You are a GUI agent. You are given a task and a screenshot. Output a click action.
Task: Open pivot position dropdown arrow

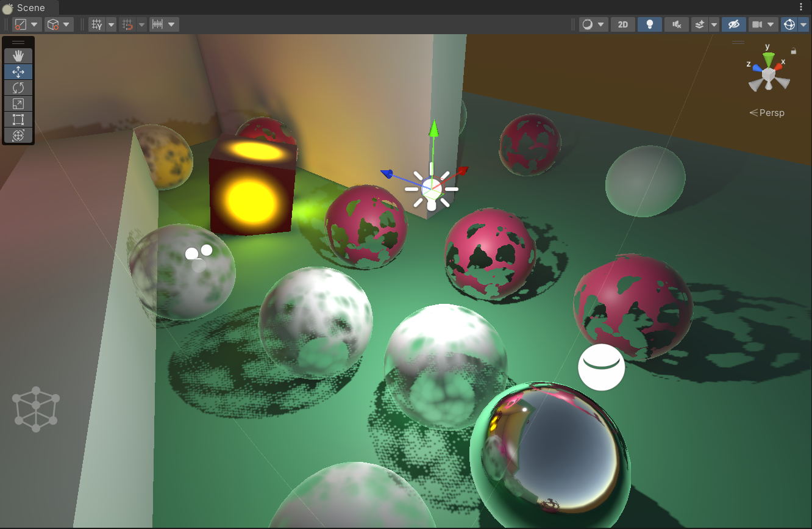coord(35,24)
